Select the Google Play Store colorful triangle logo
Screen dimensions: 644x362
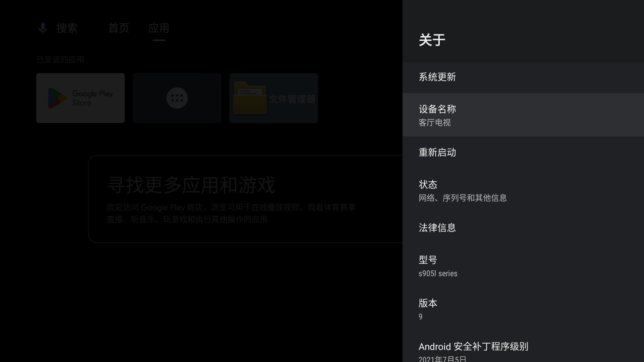point(57,98)
